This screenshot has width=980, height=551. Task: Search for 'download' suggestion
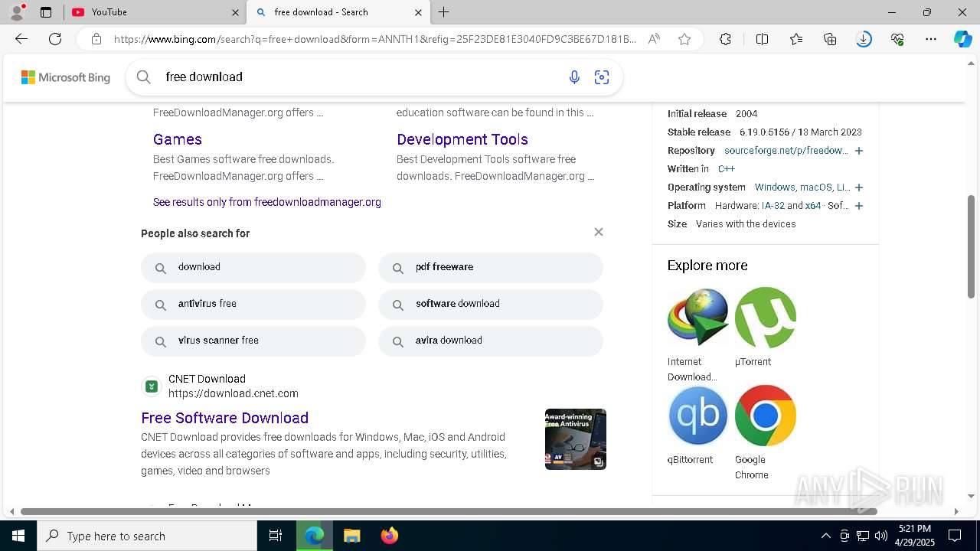[x=253, y=268]
